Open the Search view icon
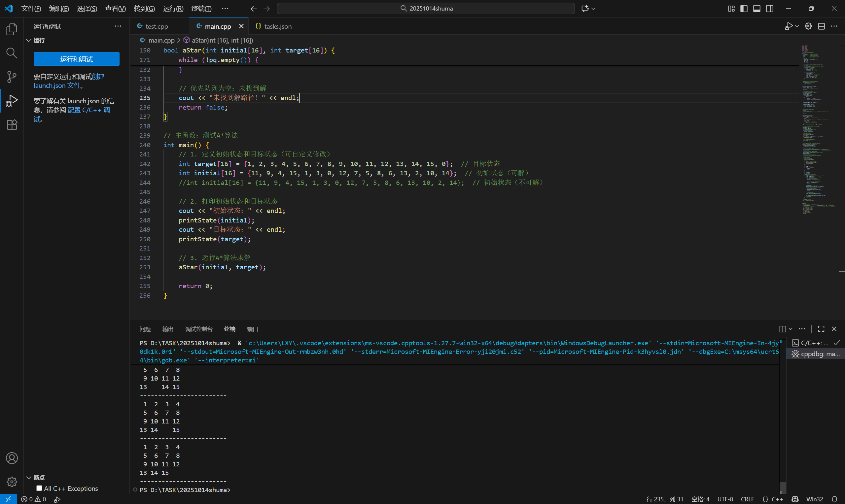Screen dimensions: 845x504 pyautogui.click(x=12, y=53)
